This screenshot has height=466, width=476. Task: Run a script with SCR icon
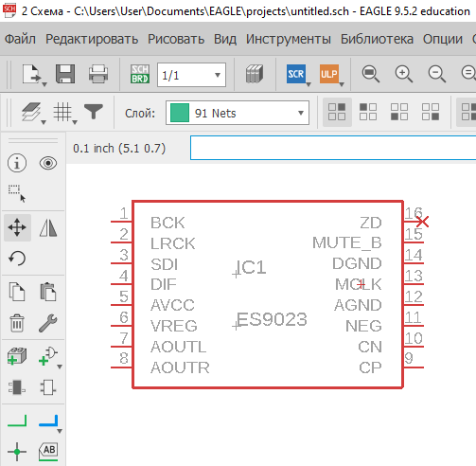[x=295, y=74]
